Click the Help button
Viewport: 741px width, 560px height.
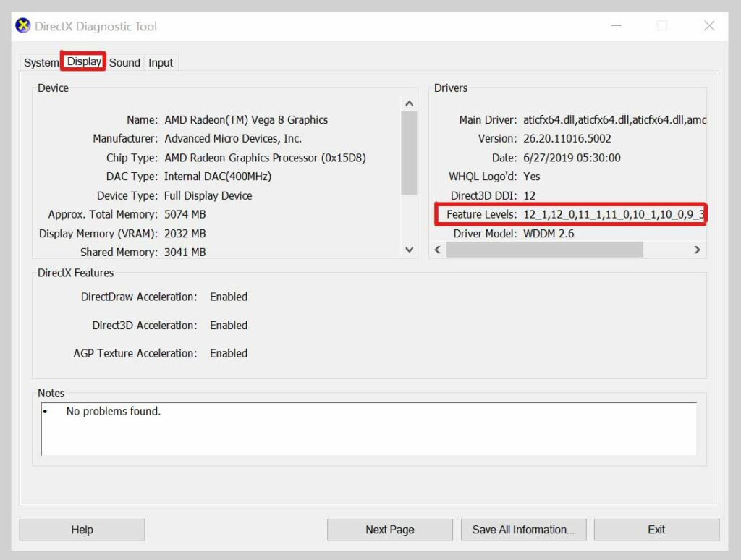point(82,529)
